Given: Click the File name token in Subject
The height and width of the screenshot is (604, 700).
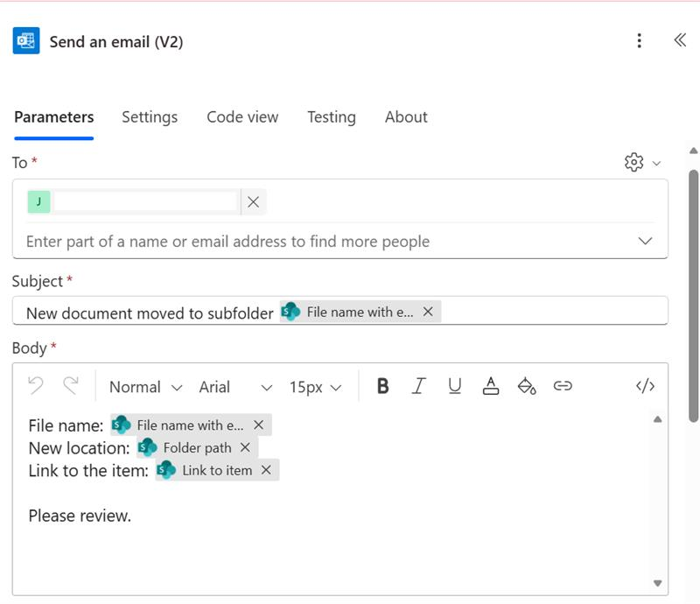Looking at the screenshot, I should click(x=360, y=312).
